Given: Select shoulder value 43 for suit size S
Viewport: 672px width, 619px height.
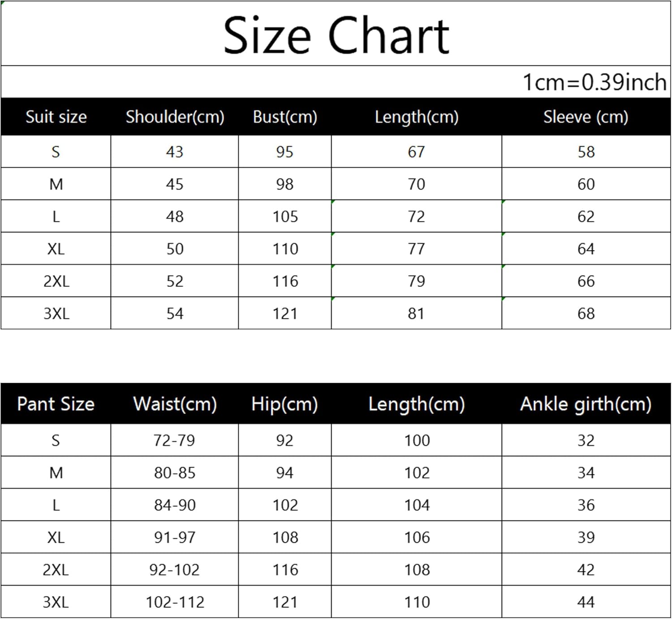Looking at the screenshot, I should (175, 152).
